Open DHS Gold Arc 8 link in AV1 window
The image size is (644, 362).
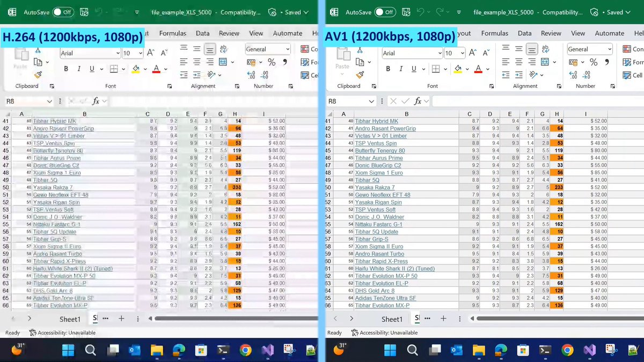coord(375,291)
